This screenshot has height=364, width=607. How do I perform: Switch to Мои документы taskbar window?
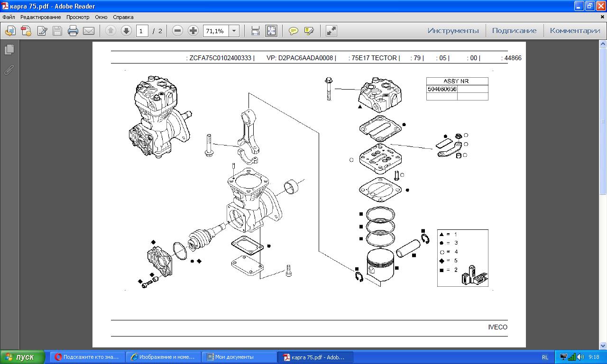point(239,357)
